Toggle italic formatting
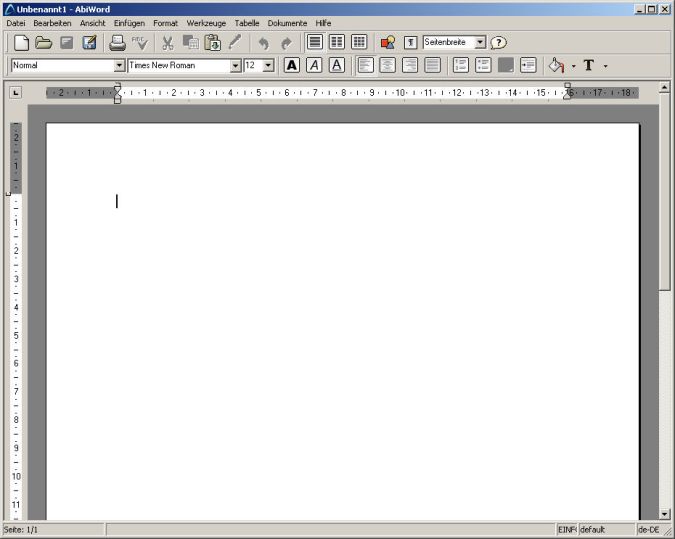Screen dimensions: 675x539 pyautogui.click(x=314, y=66)
